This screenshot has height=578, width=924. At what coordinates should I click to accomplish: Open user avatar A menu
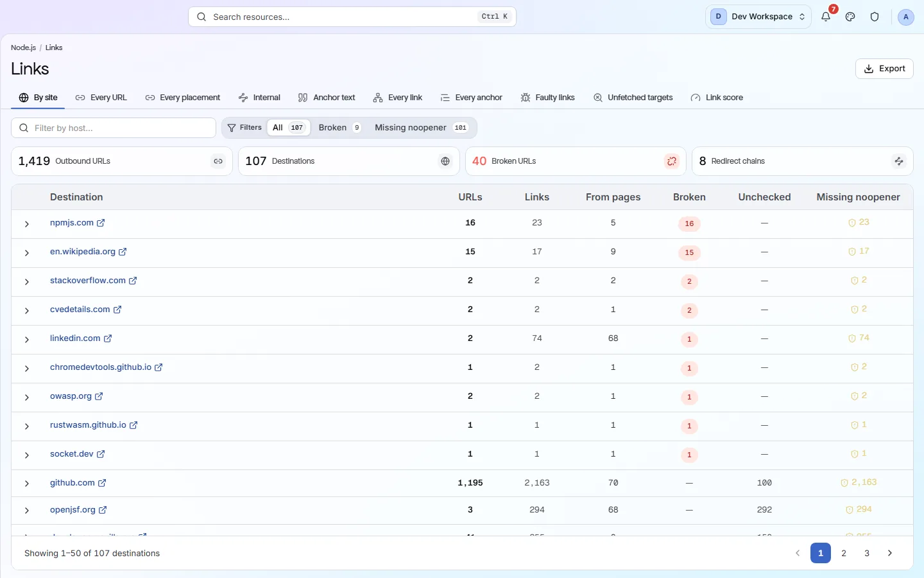tap(905, 17)
